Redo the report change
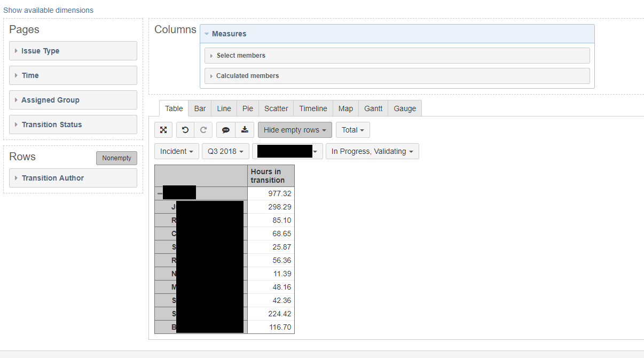Viewport: 644px width, 358px height. tap(203, 130)
